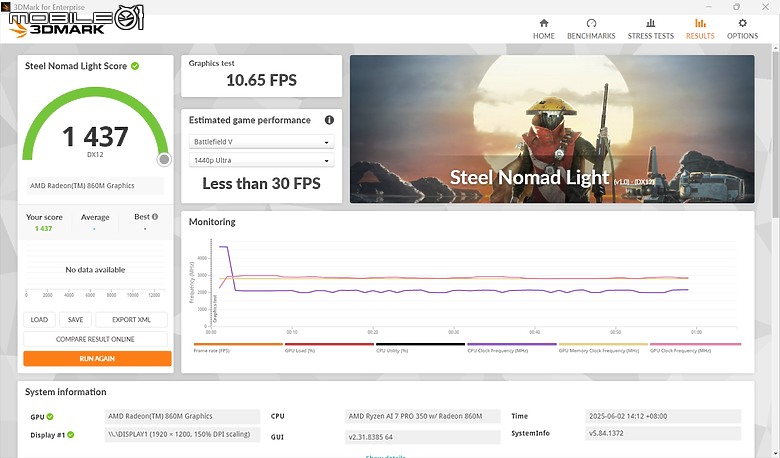The height and width of the screenshot is (458, 780).
Task: Open the Battlefield V game dropdown
Action: pyautogui.click(x=261, y=142)
